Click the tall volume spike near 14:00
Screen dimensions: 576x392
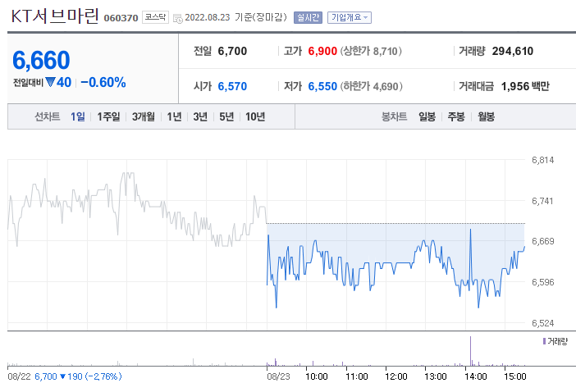coord(471,351)
